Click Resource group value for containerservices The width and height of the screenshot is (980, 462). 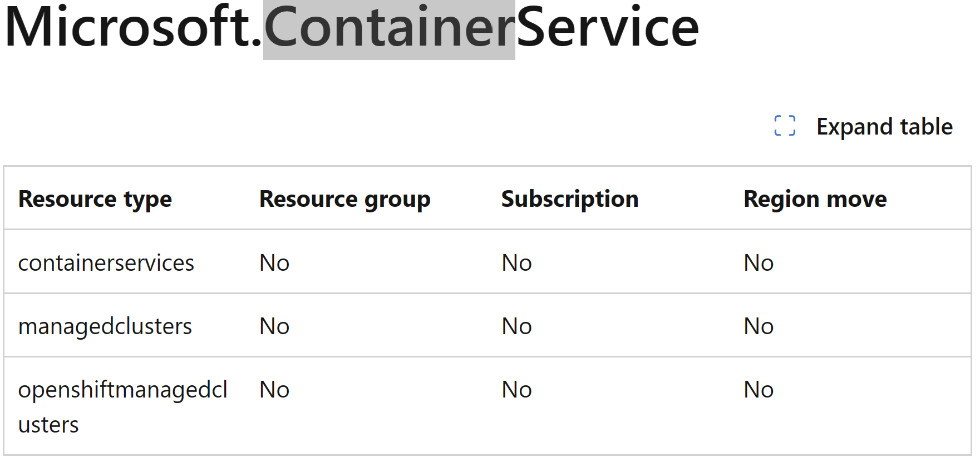274,262
